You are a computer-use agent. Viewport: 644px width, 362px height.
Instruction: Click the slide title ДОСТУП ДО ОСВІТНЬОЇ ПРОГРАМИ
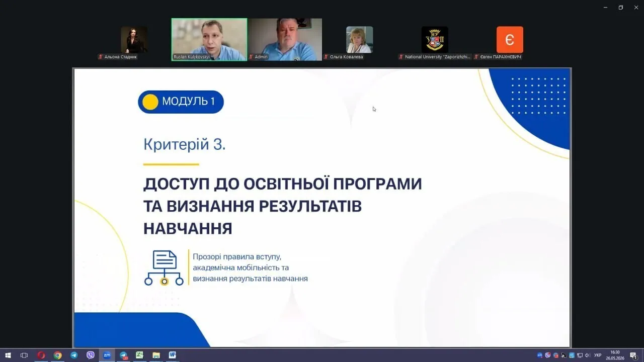click(x=283, y=184)
